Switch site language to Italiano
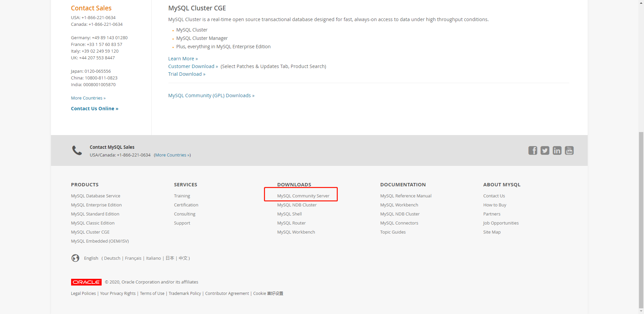This screenshot has width=644, height=314. point(154,258)
